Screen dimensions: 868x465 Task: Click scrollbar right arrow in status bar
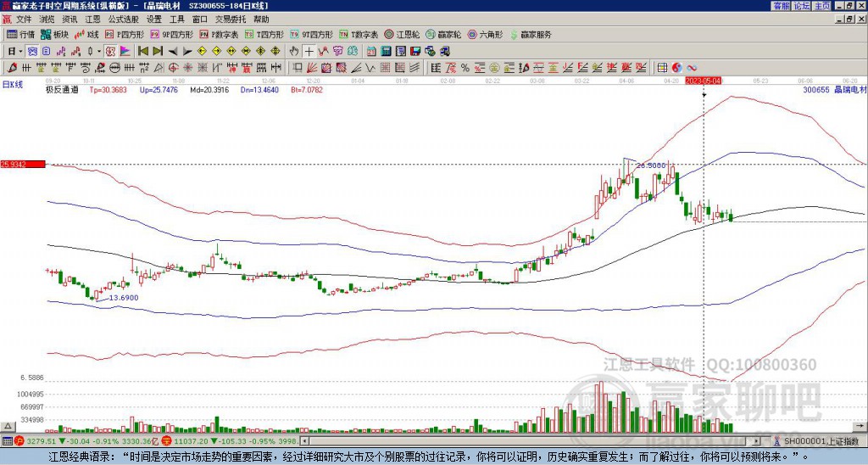[757, 441]
